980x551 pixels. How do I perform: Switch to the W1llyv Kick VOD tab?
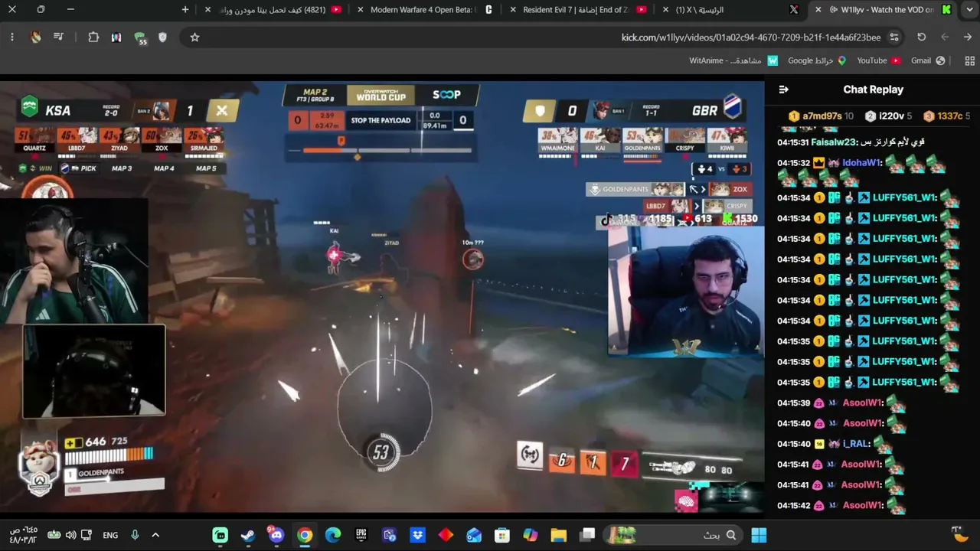click(883, 9)
